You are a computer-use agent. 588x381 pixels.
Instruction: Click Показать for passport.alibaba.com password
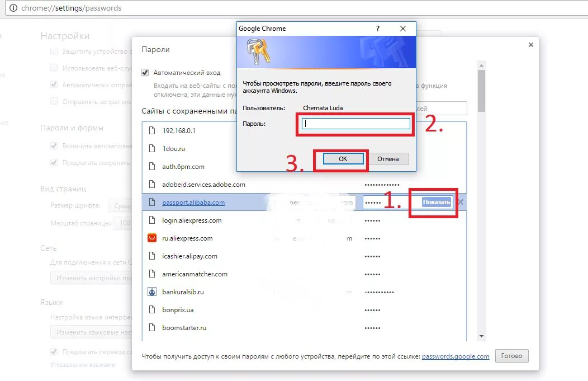pyautogui.click(x=437, y=202)
